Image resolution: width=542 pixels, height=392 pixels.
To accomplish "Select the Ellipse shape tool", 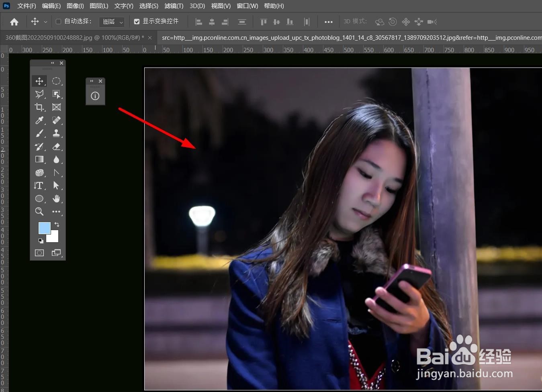I will tap(39, 198).
